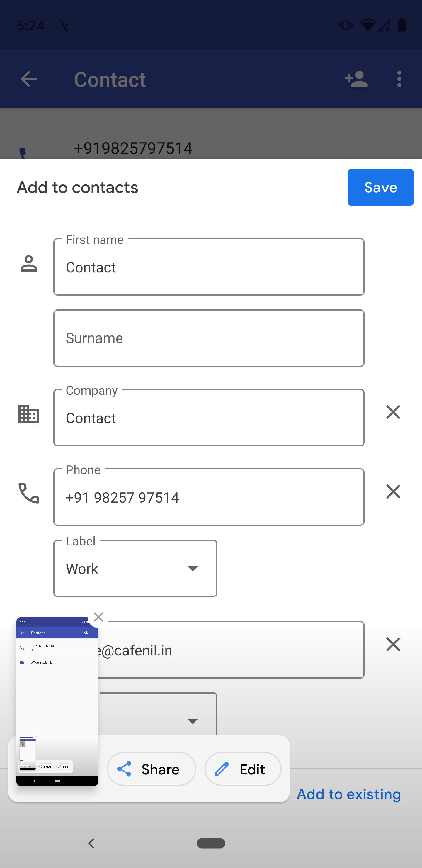
Task: Tap the person icon beside First name
Action: 29,264
